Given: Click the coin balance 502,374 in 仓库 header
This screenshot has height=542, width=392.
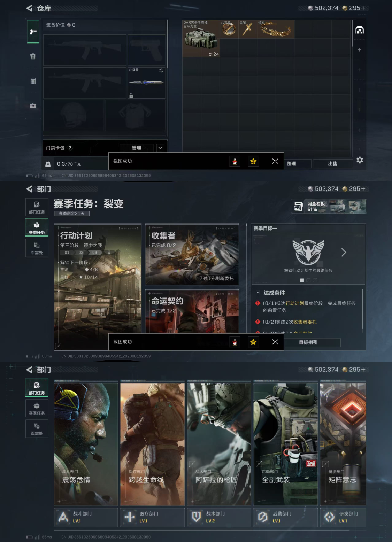Looking at the screenshot, I should (x=323, y=8).
